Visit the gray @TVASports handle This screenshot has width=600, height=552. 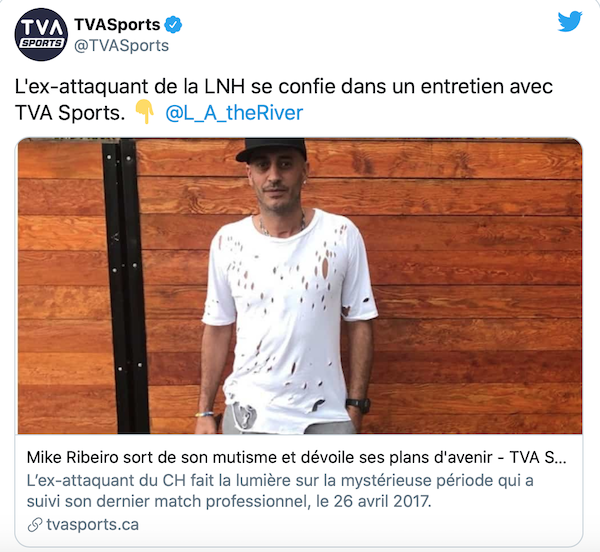pos(121,46)
